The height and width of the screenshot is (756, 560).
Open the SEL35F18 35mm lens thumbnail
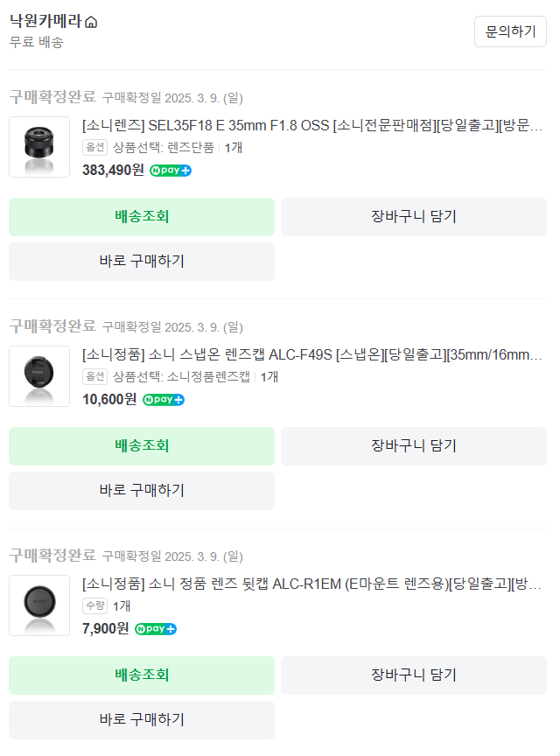pyautogui.click(x=39, y=147)
